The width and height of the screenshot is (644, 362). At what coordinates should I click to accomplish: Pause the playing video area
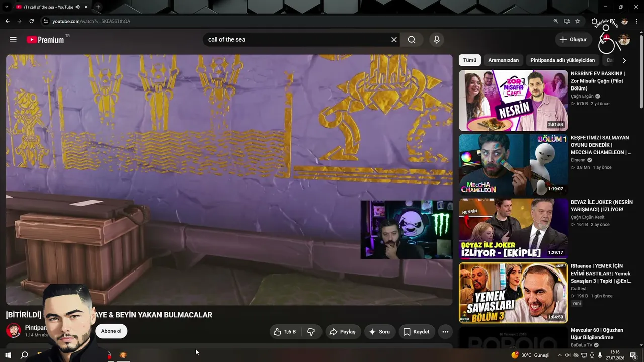point(229,179)
